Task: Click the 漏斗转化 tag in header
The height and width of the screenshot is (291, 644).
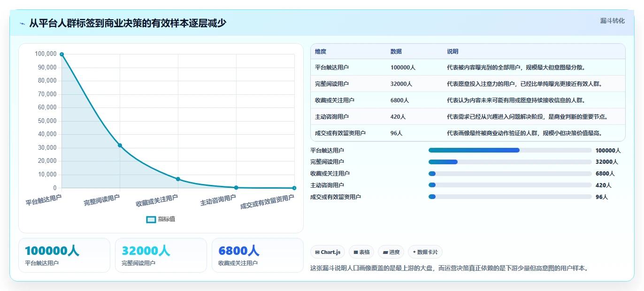Action: click(612, 21)
